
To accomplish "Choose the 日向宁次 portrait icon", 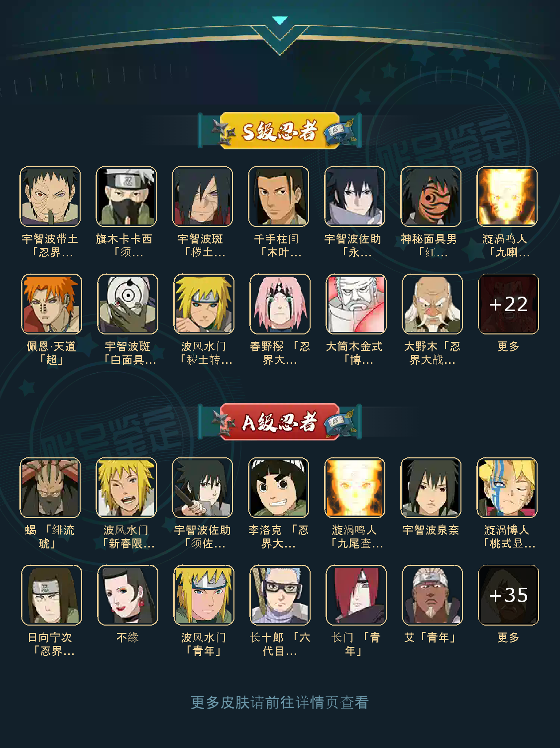I will point(52,595).
